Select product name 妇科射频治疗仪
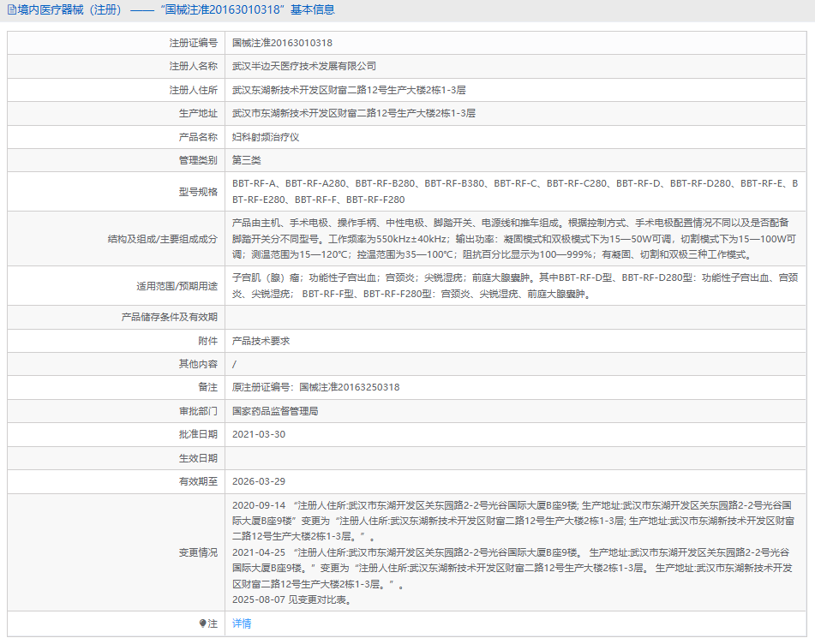 click(x=266, y=137)
